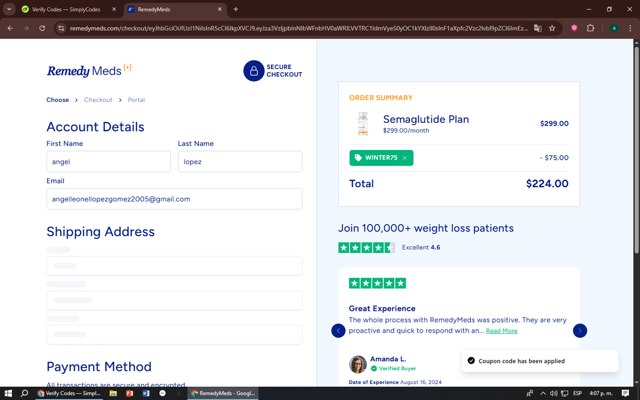Switch to Verify Codes Chrome taskbar window
The image size is (640, 400).
(x=69, y=393)
